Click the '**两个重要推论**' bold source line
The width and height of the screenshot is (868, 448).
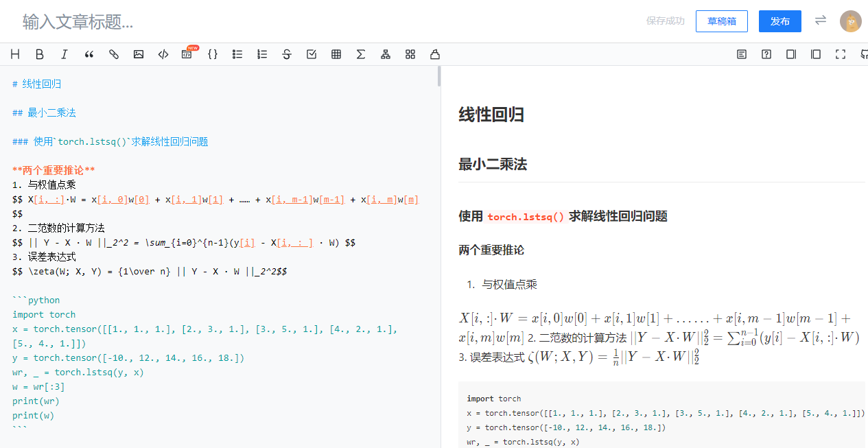point(54,170)
